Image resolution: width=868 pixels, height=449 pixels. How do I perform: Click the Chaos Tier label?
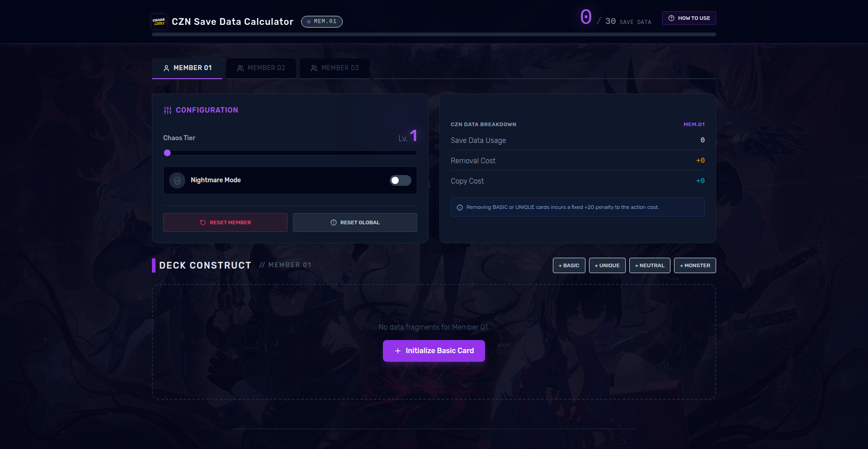pyautogui.click(x=179, y=138)
